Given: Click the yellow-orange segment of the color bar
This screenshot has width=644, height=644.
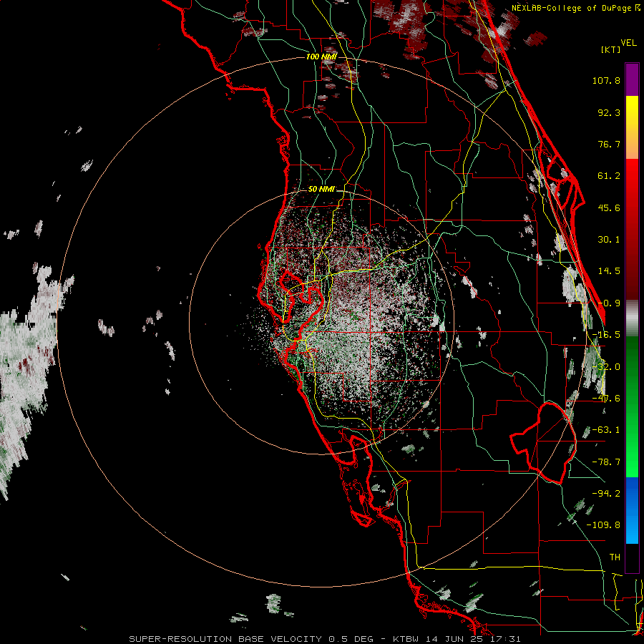Looking at the screenshot, I should point(632,127).
